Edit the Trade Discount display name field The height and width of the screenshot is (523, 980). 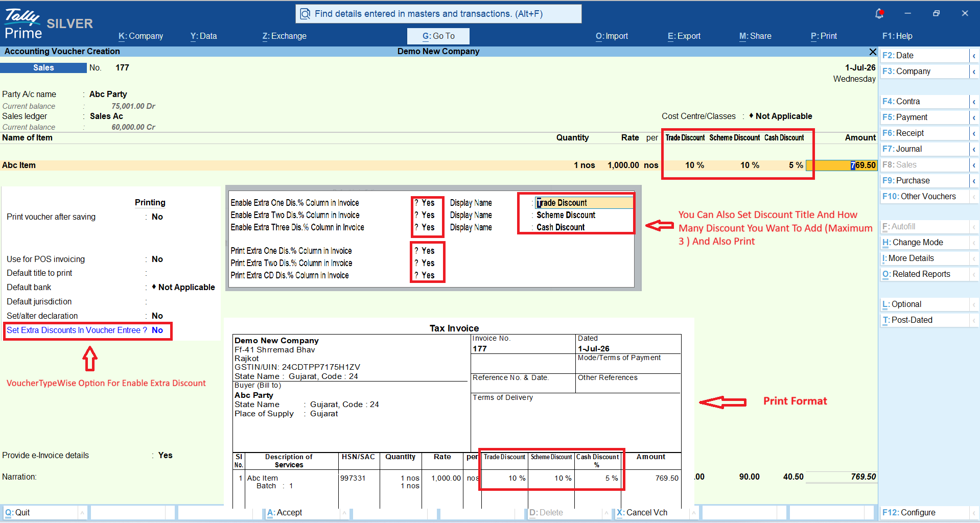584,203
